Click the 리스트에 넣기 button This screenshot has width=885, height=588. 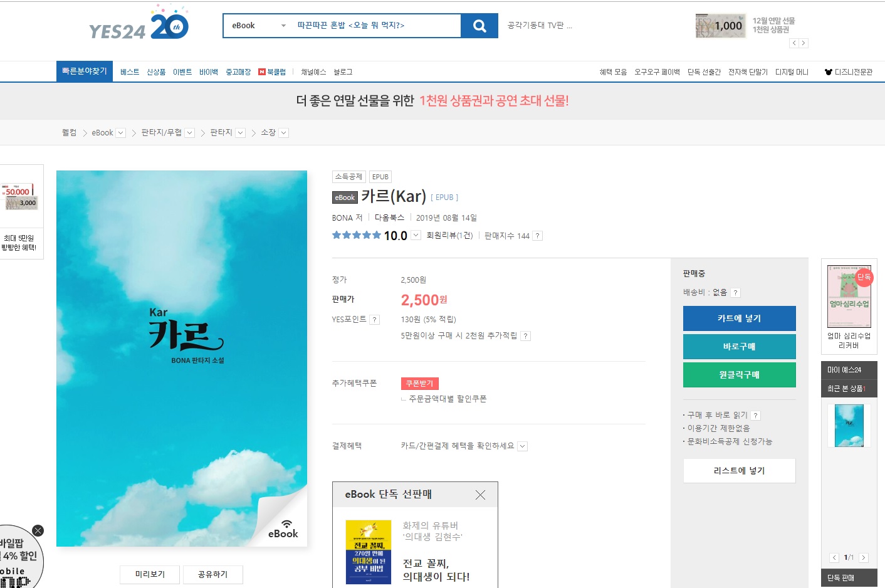pos(740,471)
